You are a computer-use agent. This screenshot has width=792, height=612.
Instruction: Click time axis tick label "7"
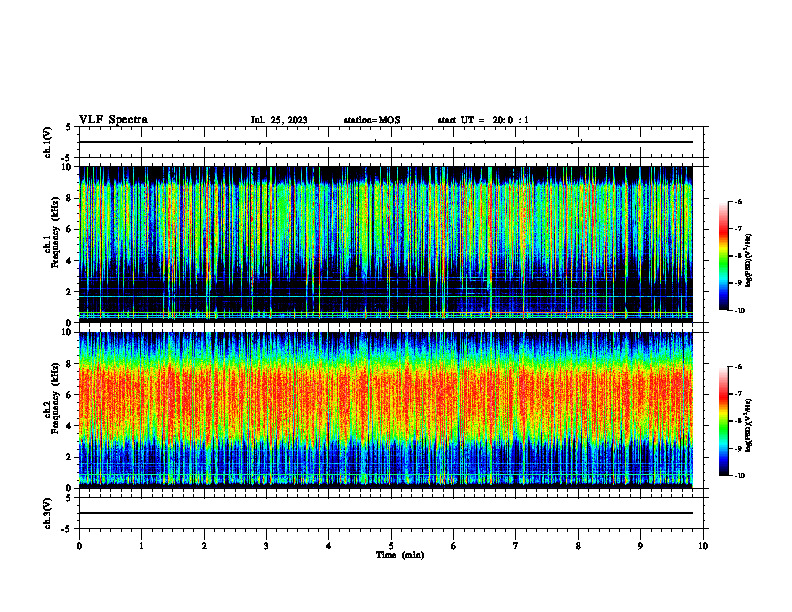coord(516,546)
